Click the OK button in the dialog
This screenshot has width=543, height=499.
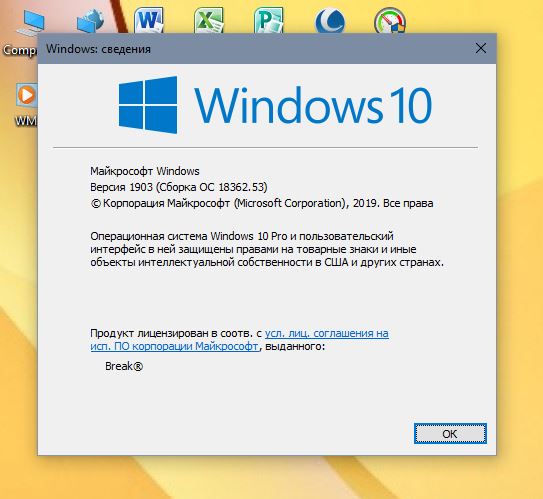450,433
